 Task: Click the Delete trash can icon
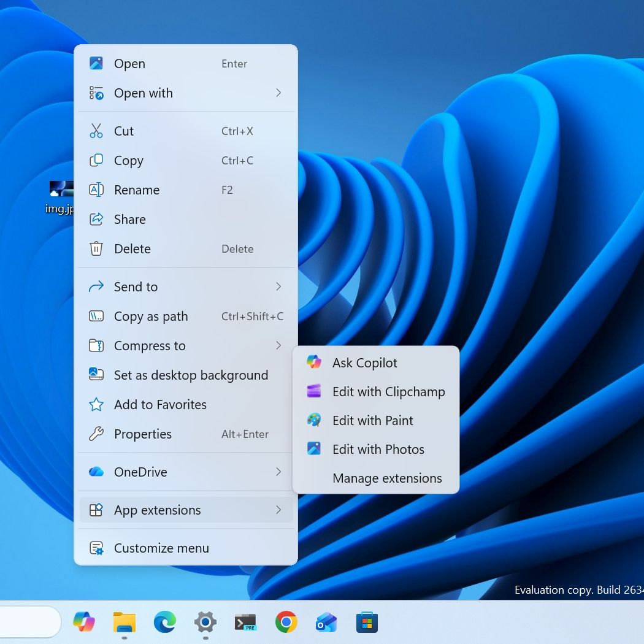click(96, 248)
